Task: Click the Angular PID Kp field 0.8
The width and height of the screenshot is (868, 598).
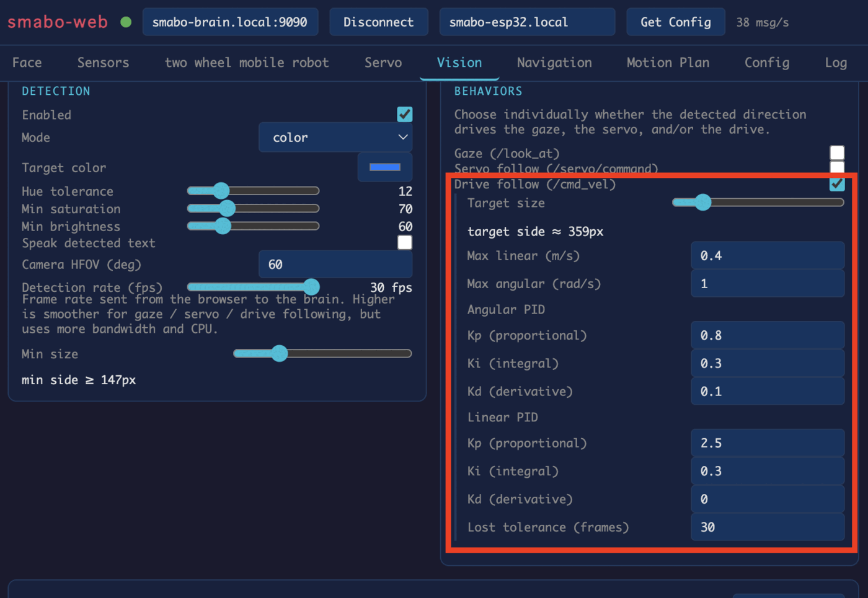Action: pyautogui.click(x=768, y=335)
